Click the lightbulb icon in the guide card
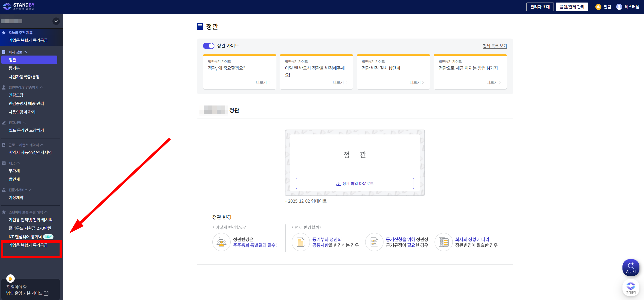 pyautogui.click(x=10, y=278)
